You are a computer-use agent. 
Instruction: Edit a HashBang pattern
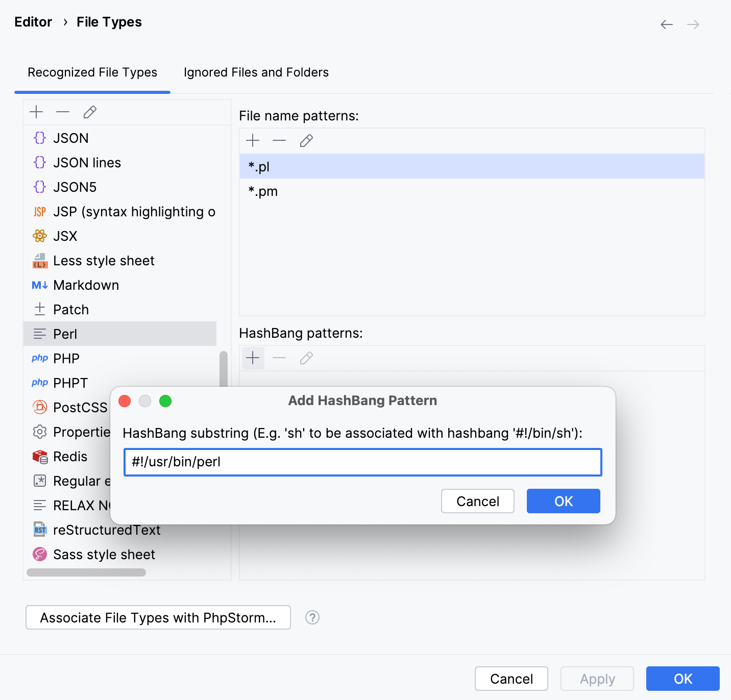pos(306,358)
